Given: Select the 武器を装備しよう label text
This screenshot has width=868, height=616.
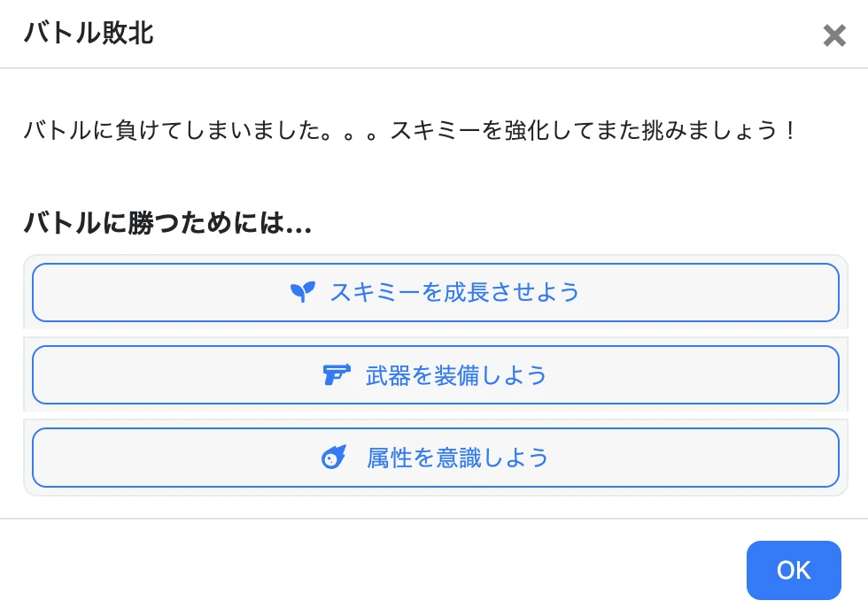Looking at the screenshot, I should click(x=456, y=375).
